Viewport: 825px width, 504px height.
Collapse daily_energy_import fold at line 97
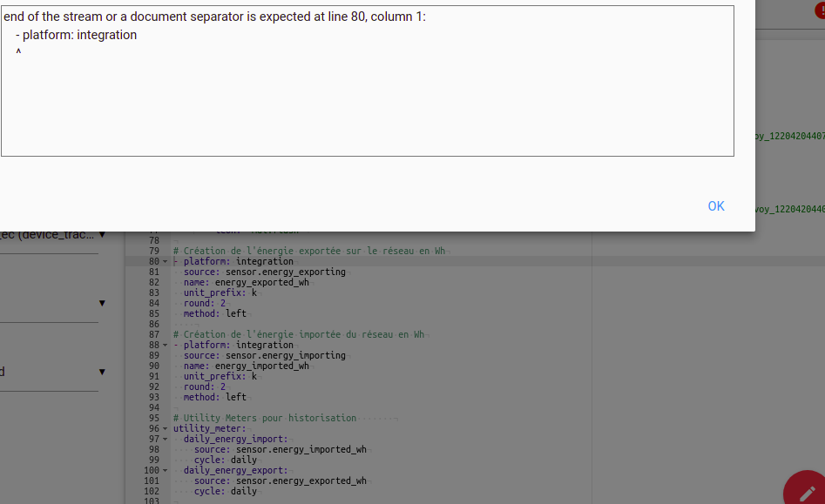pos(166,440)
